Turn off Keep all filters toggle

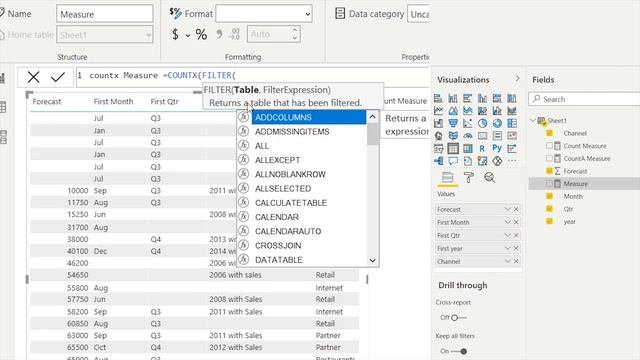(x=459, y=351)
